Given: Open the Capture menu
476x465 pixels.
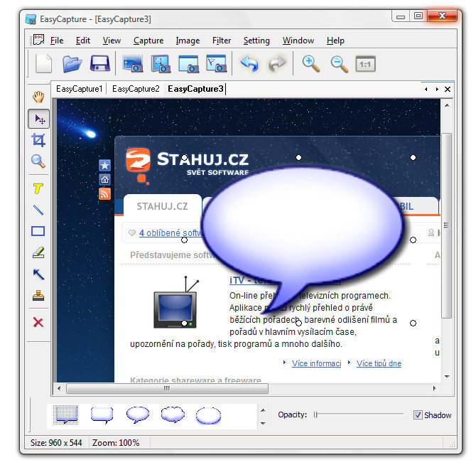Looking at the screenshot, I should pyautogui.click(x=148, y=41).
